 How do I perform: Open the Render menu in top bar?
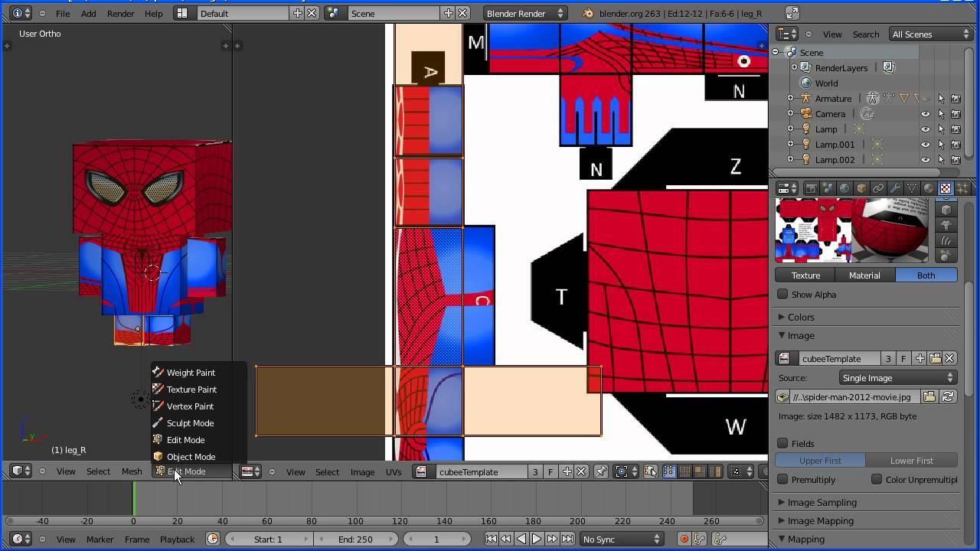pos(121,14)
